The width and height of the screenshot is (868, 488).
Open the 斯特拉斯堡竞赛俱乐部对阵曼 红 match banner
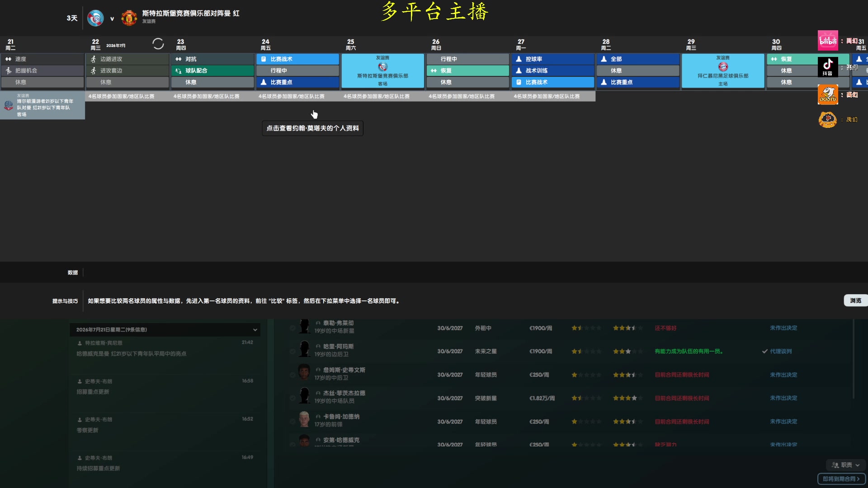coord(190,14)
